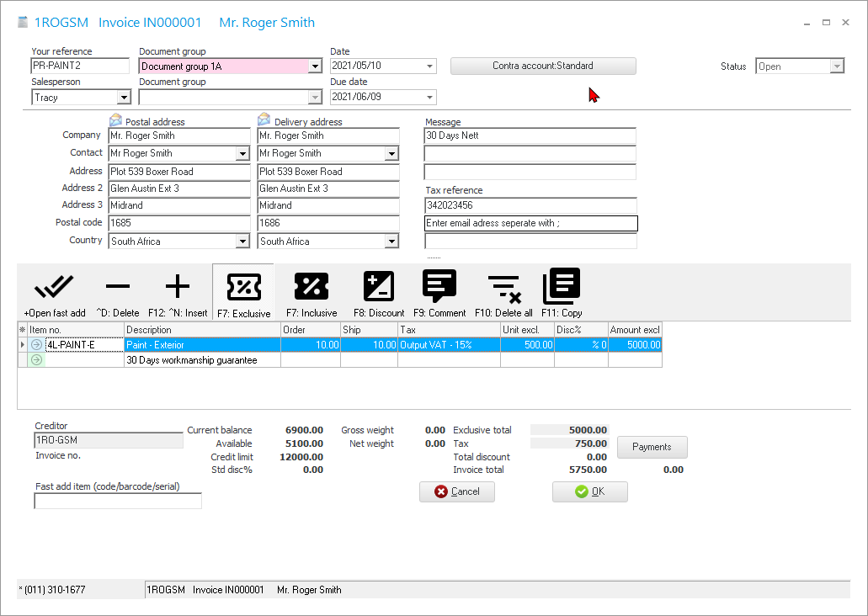Click the Contra account:Standard button
The height and width of the screenshot is (616, 868).
(543, 66)
